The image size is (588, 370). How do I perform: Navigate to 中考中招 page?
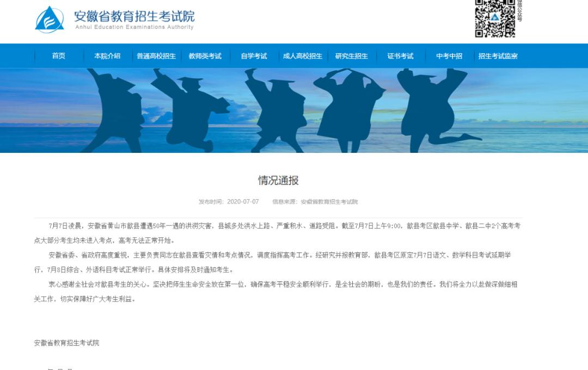click(449, 56)
